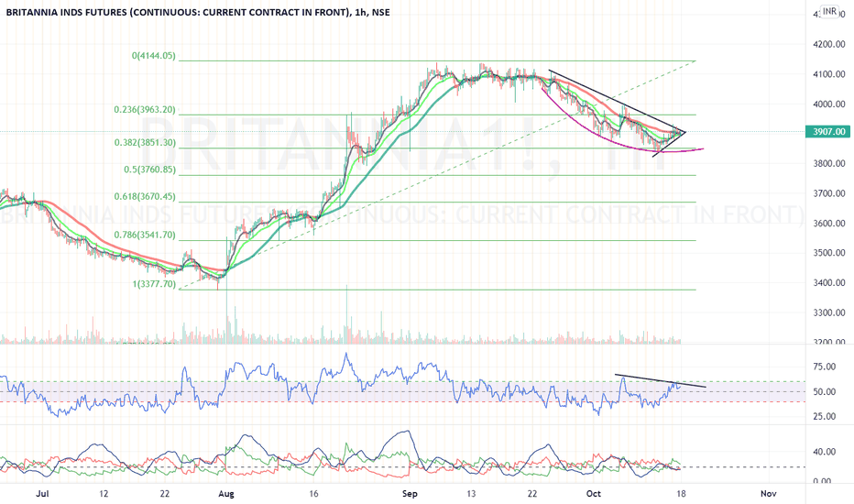The image size is (854, 504).
Task: Click the 3400.00 price axis label
Action: (x=829, y=283)
